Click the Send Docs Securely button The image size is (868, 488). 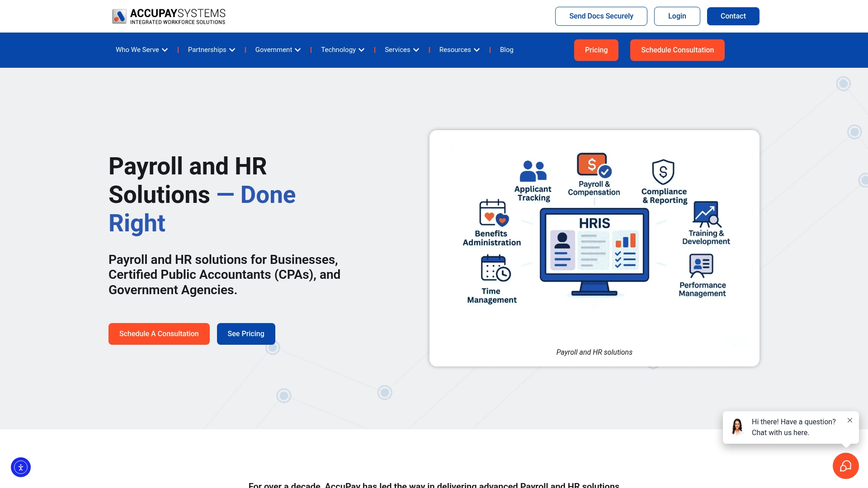click(x=601, y=16)
